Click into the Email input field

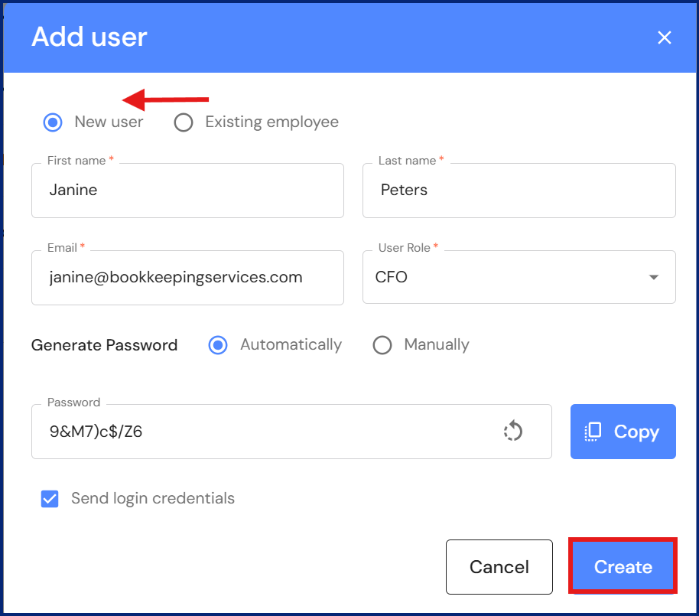coord(187,277)
